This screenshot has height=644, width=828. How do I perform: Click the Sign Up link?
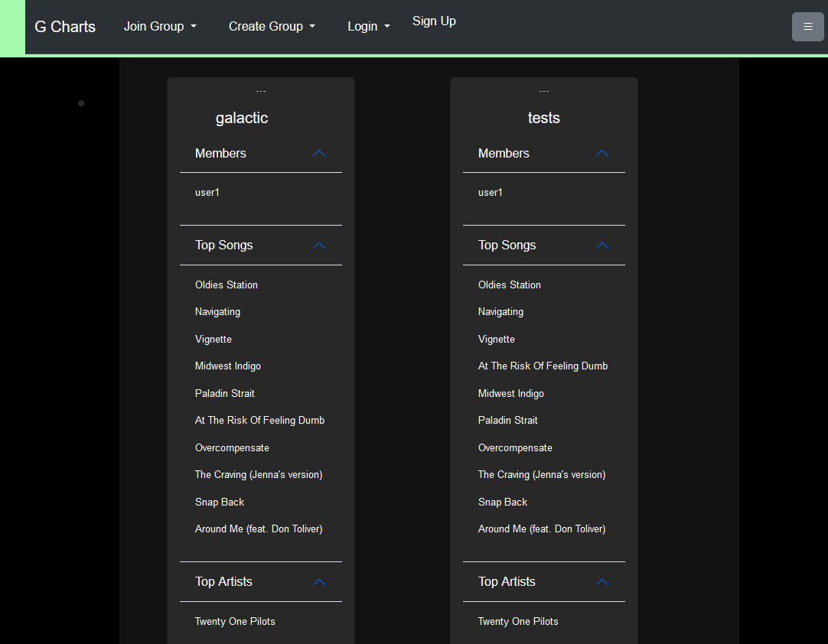point(434,21)
